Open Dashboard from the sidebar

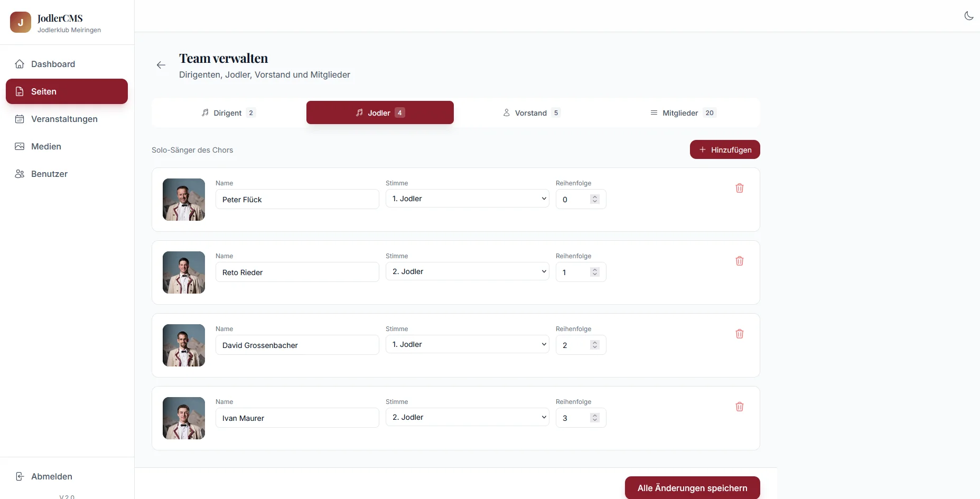pos(53,64)
